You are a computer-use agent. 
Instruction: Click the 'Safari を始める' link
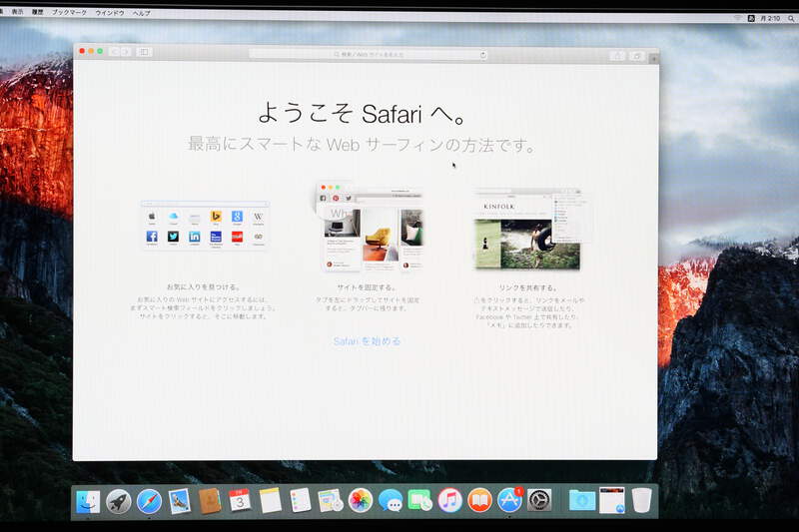[367, 341]
